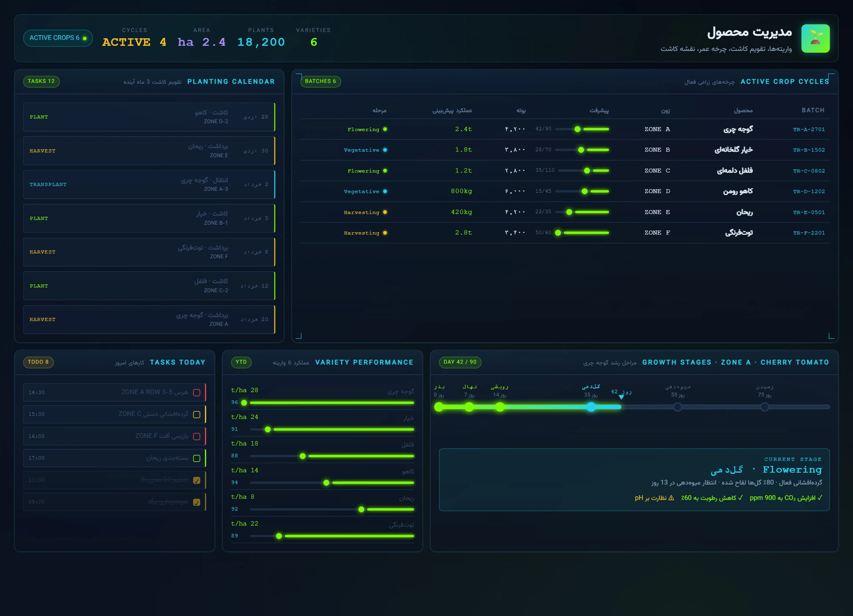Screen dimensions: 853x616
Task: Click the BATCH column header
Action: (x=813, y=110)
